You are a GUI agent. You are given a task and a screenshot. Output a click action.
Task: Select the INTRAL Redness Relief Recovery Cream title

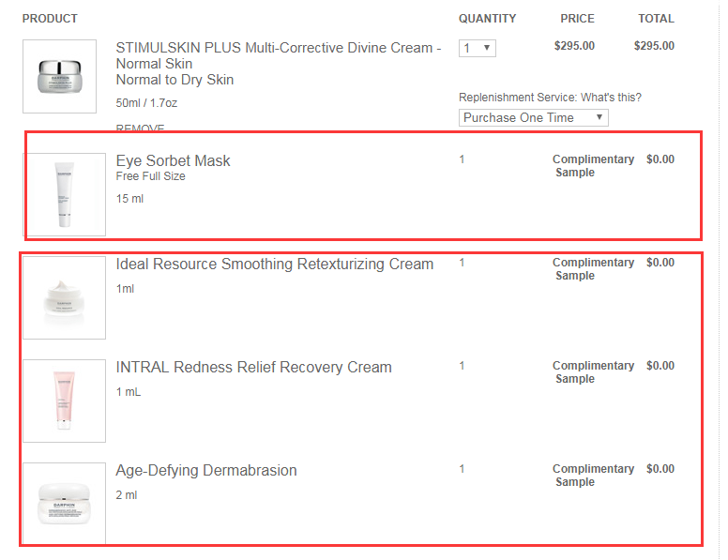pos(253,367)
